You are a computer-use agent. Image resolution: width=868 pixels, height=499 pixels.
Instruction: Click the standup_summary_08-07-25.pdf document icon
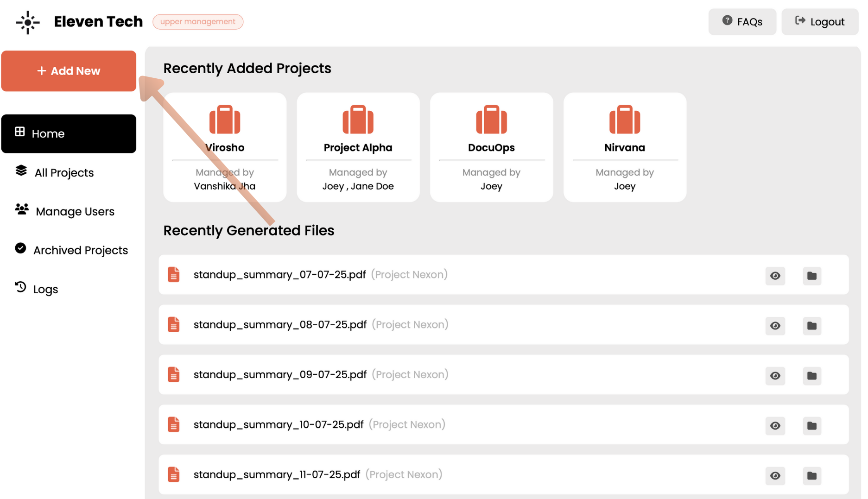174,325
